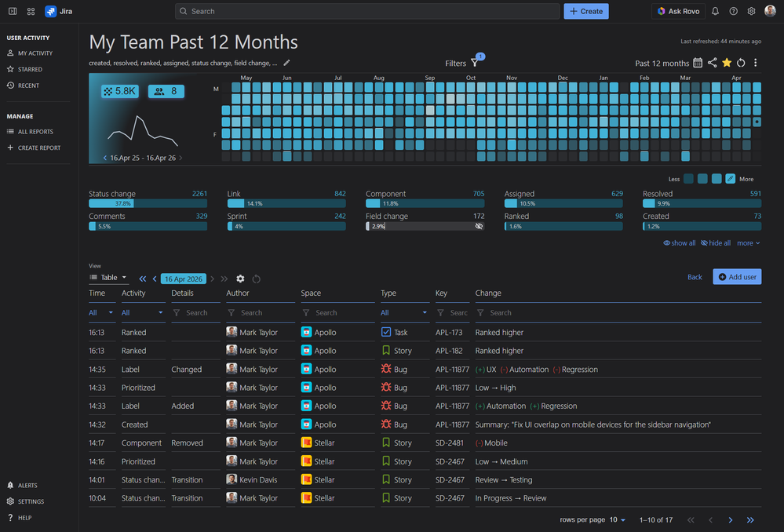Share the My Team report

[x=713, y=63]
